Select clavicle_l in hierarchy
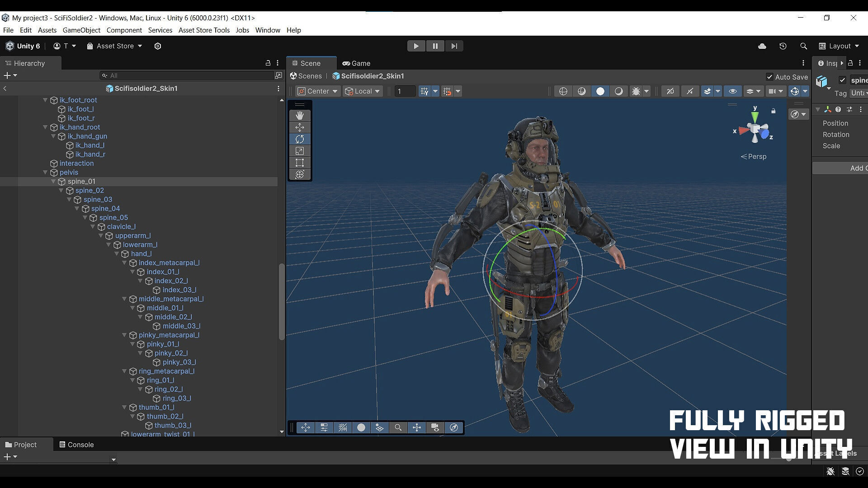This screenshot has height=488, width=868. click(121, 227)
